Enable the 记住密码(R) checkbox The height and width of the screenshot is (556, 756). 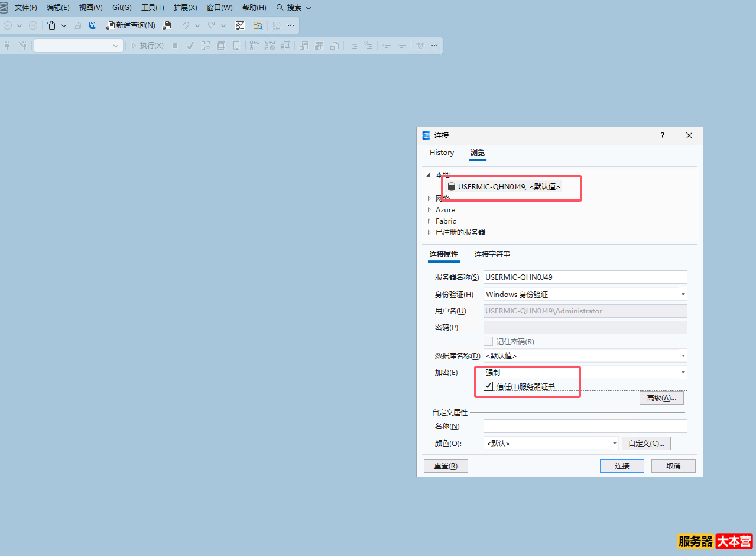click(x=488, y=341)
